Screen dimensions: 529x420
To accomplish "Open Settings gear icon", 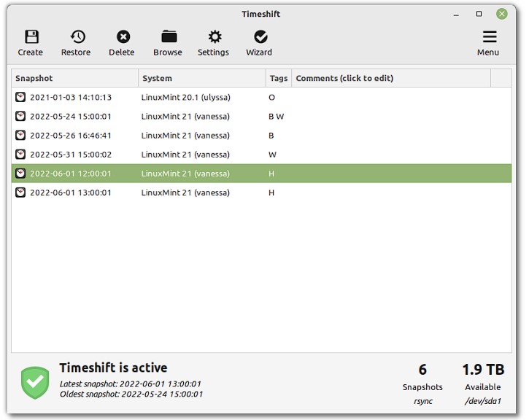I will pyautogui.click(x=215, y=36).
